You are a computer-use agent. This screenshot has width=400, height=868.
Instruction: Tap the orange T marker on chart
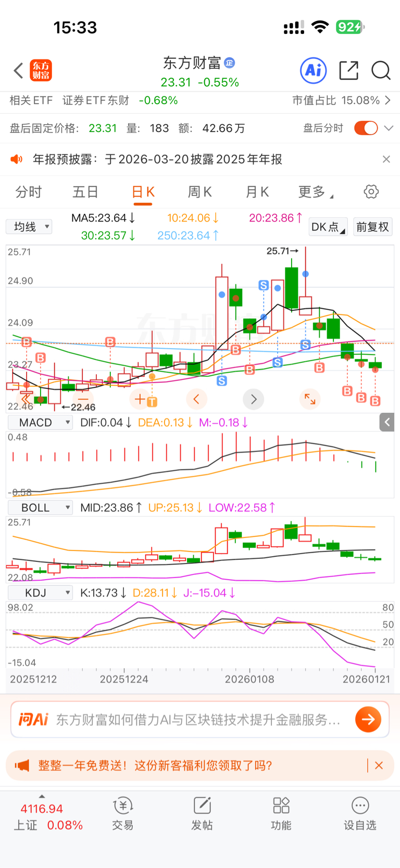point(152,402)
